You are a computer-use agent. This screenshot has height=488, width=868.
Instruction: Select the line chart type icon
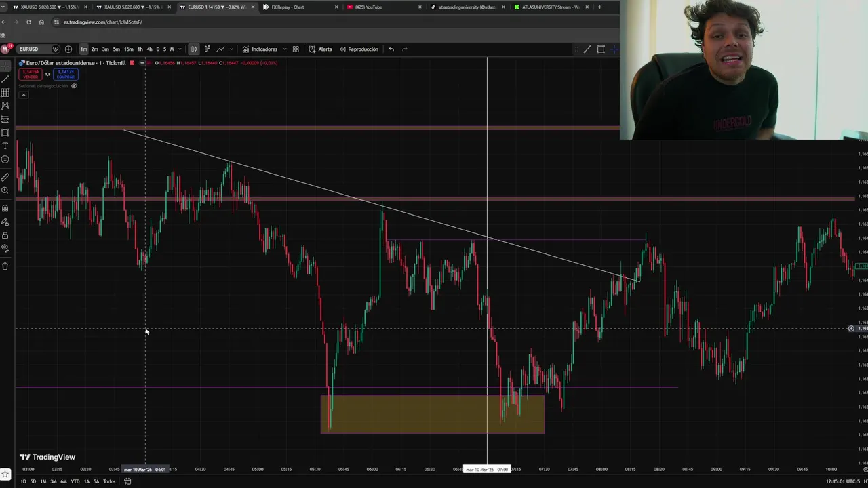click(220, 49)
